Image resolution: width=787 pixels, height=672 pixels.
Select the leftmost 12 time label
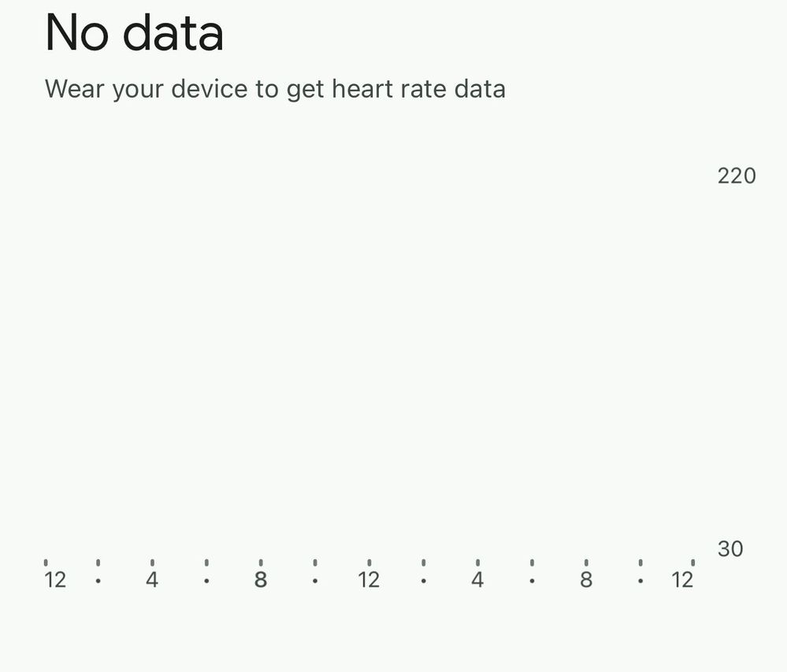point(55,580)
